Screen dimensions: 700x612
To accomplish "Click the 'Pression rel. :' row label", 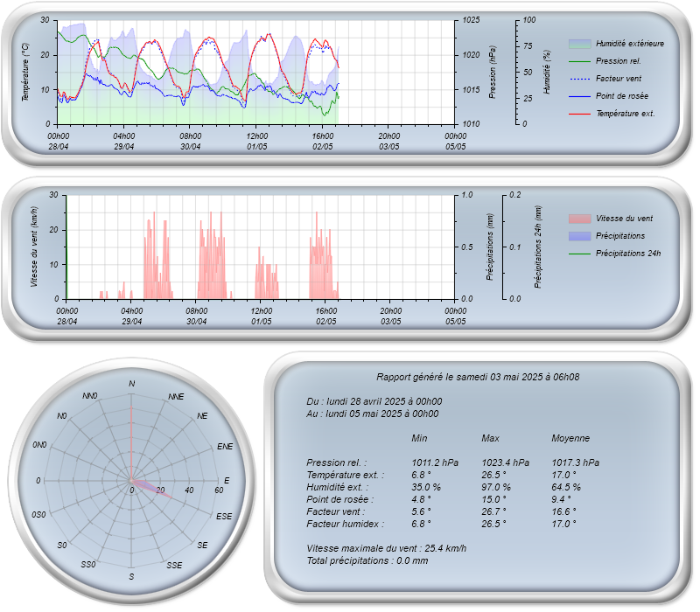I will [x=336, y=462].
